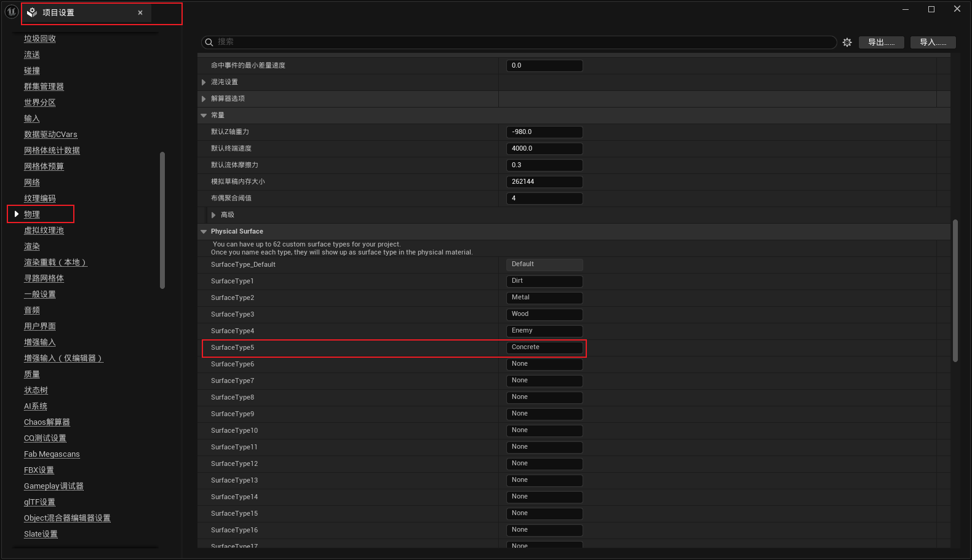Open the 垃圾回收 settings category
The image size is (972, 560).
click(x=40, y=39)
